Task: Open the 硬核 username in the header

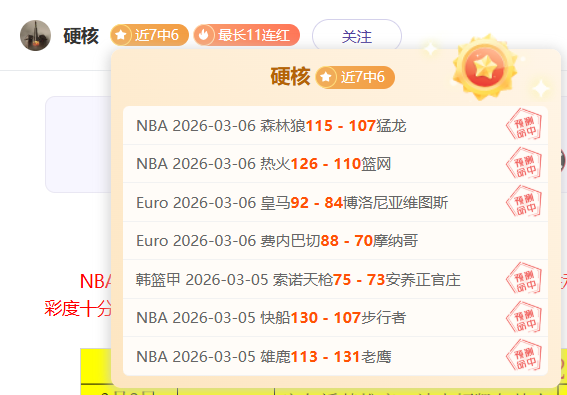Action: coord(81,35)
